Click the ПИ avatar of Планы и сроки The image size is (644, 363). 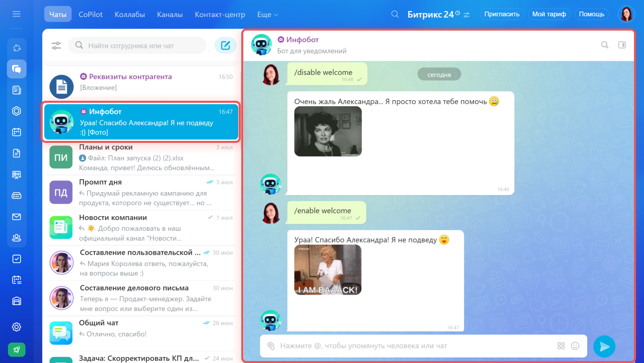[61, 157]
